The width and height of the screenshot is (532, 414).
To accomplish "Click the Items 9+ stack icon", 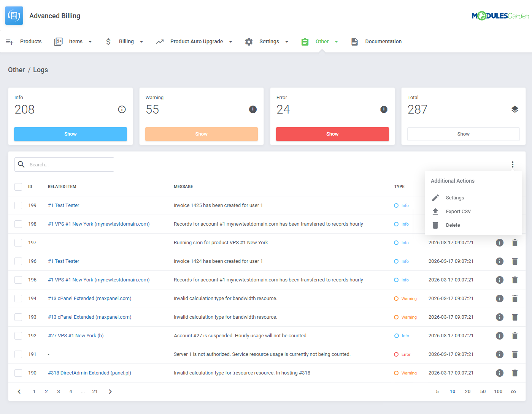I will [58, 42].
